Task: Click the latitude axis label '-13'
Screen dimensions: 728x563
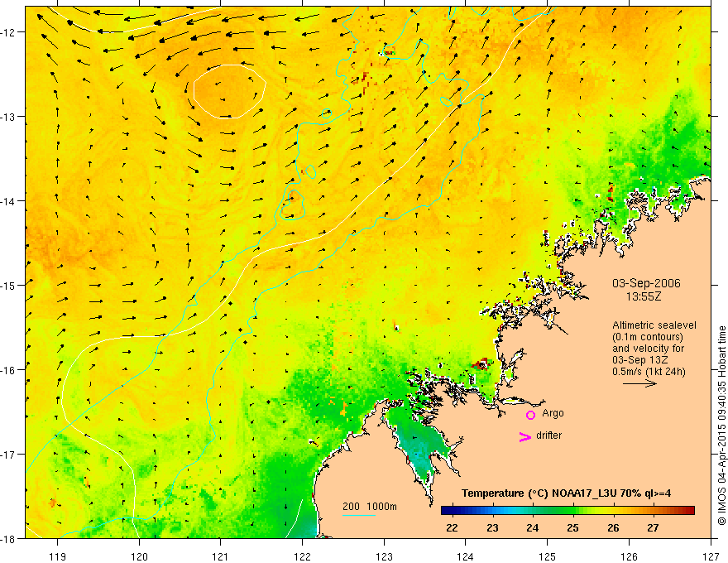Action: tap(9, 116)
